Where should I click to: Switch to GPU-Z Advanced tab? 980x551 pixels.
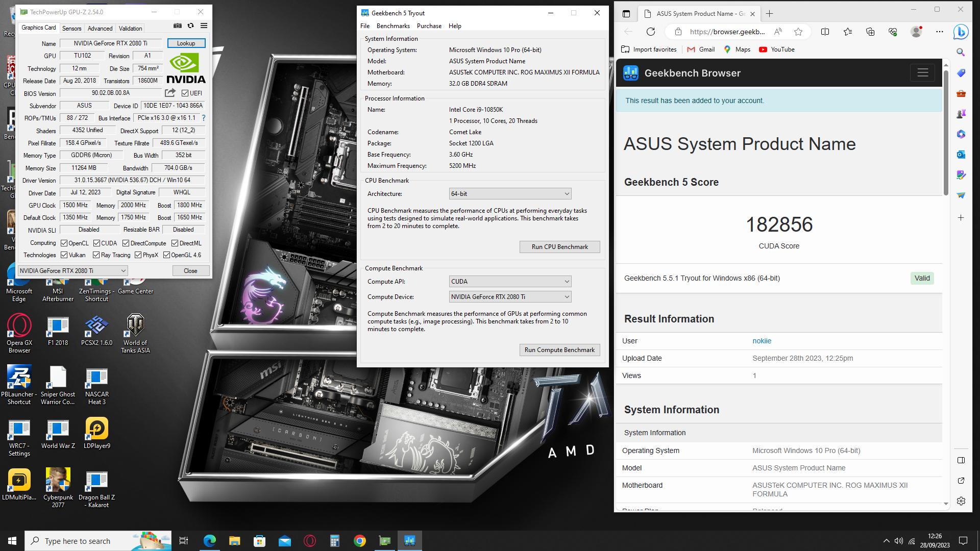point(100,29)
